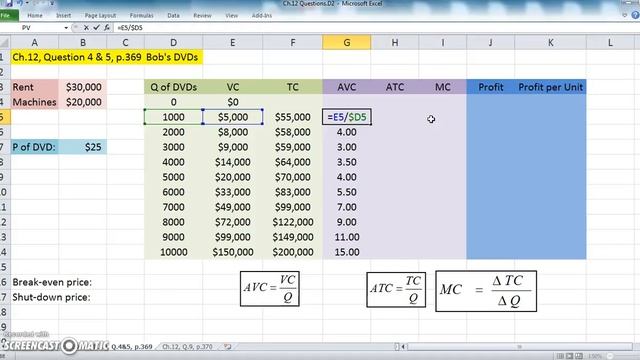Select the $5,000 VC cell
The width and height of the screenshot is (640, 360).
233,117
